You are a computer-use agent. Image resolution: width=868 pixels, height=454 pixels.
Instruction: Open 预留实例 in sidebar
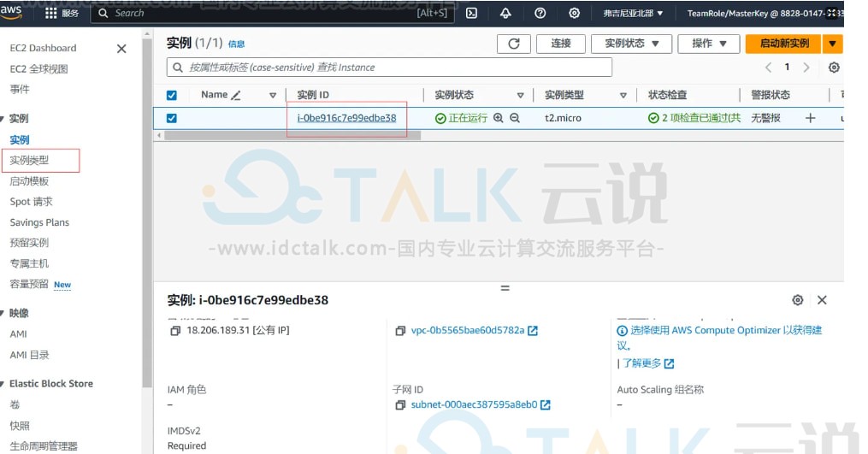tap(29, 243)
